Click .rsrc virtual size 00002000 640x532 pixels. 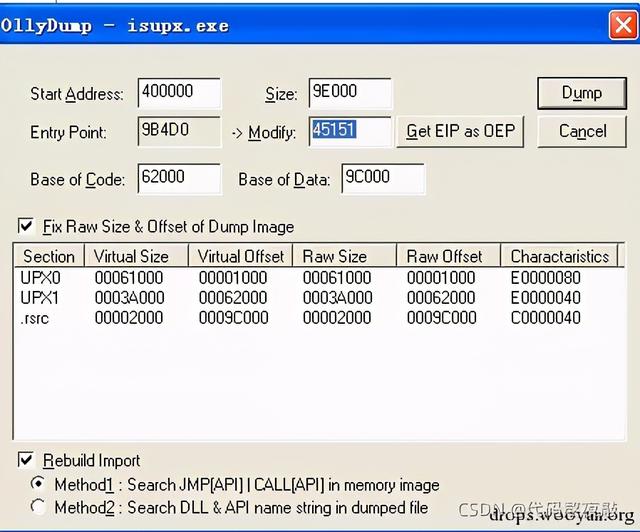click(x=129, y=318)
